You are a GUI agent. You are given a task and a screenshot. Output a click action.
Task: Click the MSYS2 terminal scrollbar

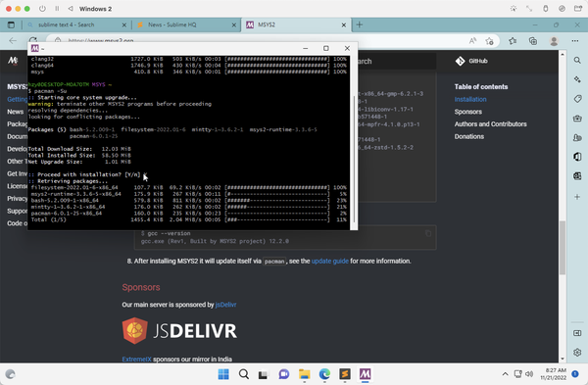point(354,159)
